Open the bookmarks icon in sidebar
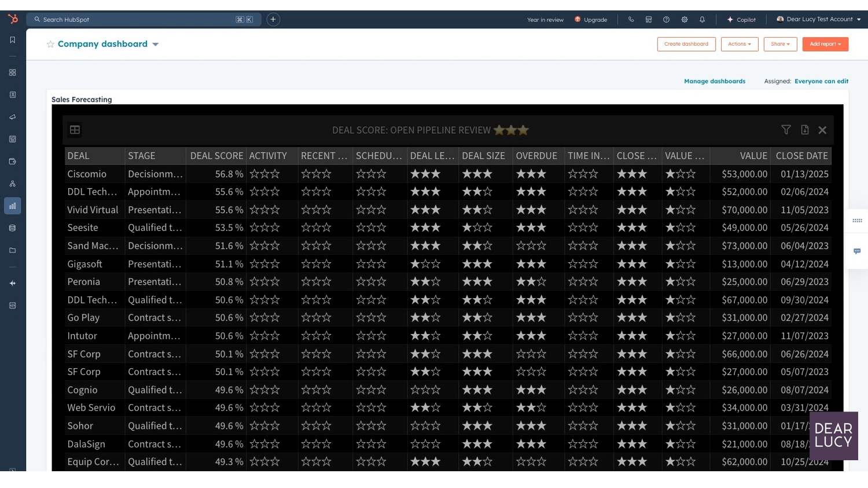 (x=13, y=40)
